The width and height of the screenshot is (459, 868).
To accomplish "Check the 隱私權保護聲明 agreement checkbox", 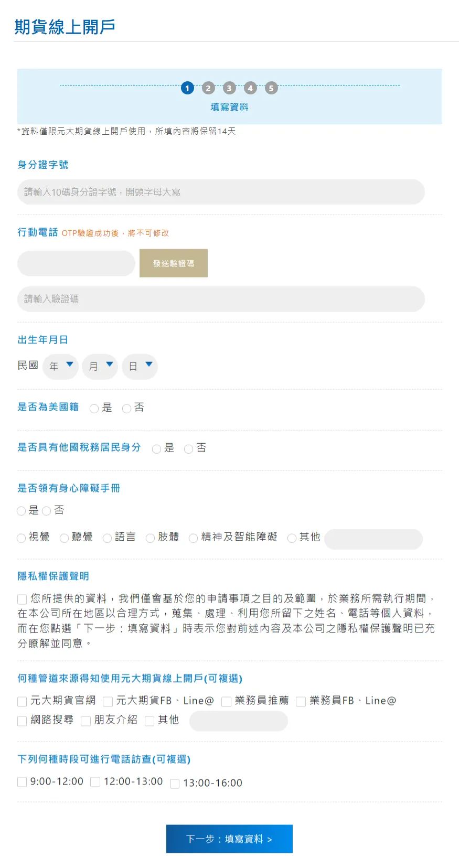I will pos(22,599).
